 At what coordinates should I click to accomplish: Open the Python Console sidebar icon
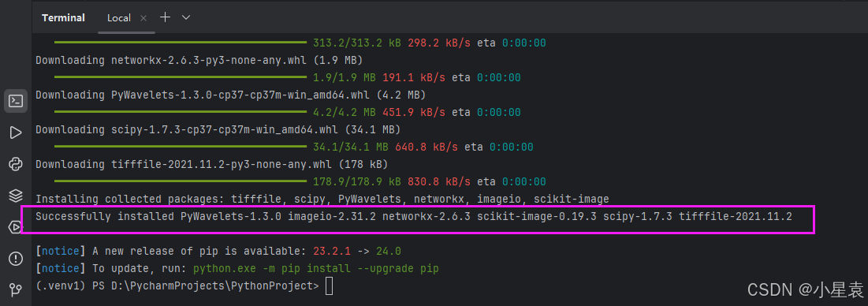tap(16, 164)
